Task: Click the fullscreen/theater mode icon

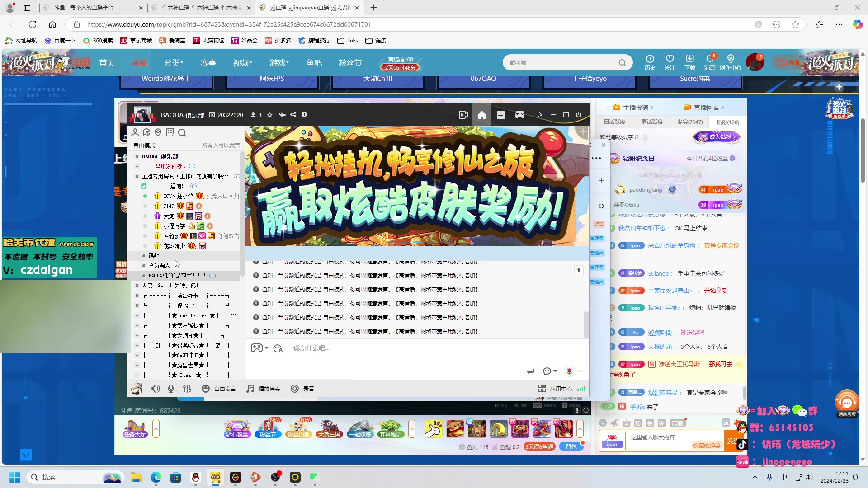Action: pyautogui.click(x=566, y=114)
